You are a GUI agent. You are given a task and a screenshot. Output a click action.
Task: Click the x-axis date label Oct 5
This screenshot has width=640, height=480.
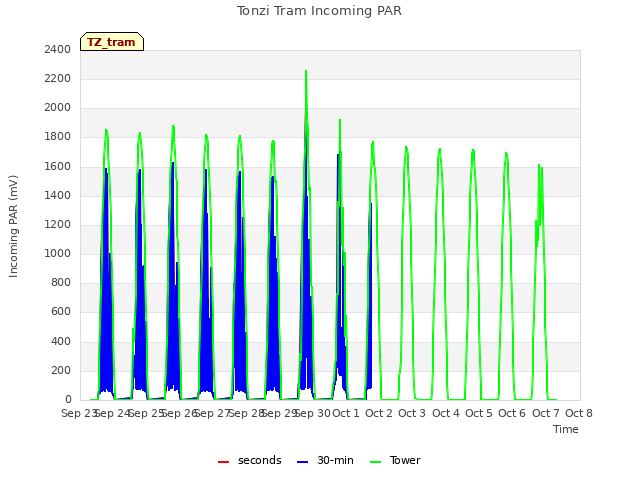click(479, 413)
